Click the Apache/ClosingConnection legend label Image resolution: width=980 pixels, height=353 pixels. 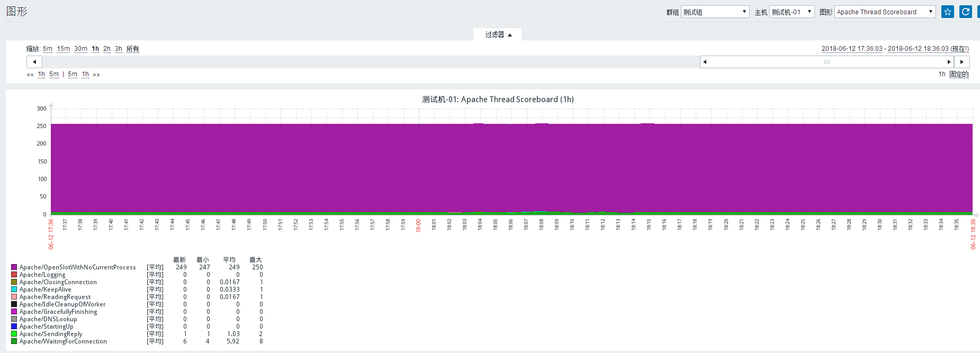pos(58,282)
